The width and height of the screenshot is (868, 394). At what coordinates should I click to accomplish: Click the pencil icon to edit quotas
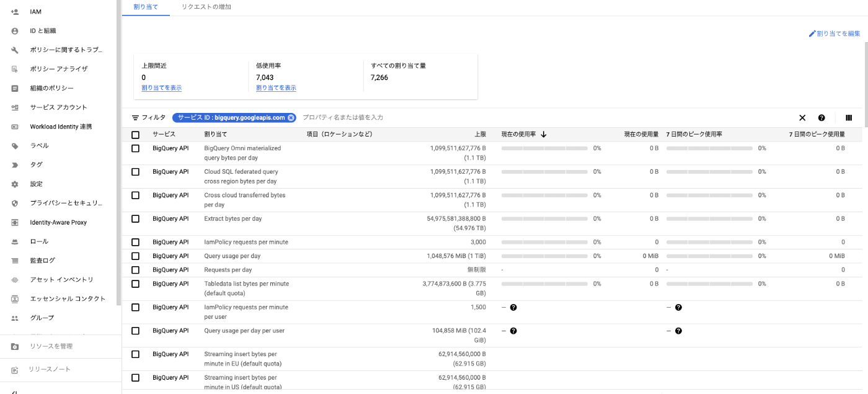point(812,34)
